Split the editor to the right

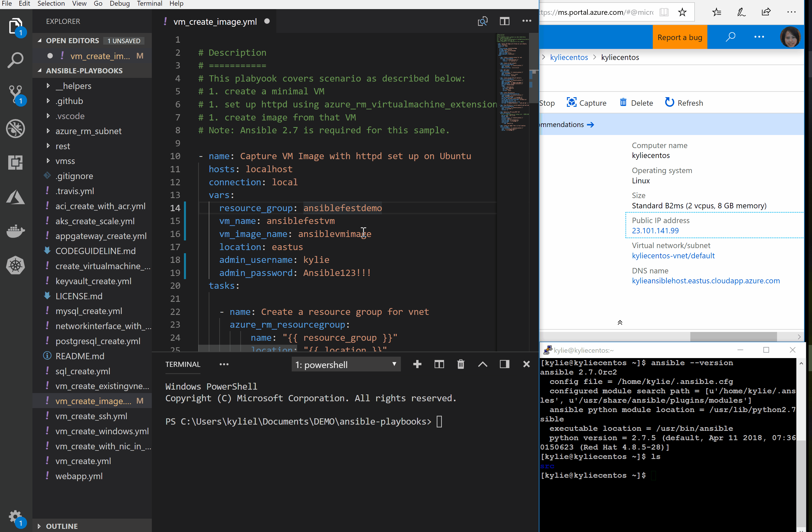point(504,22)
